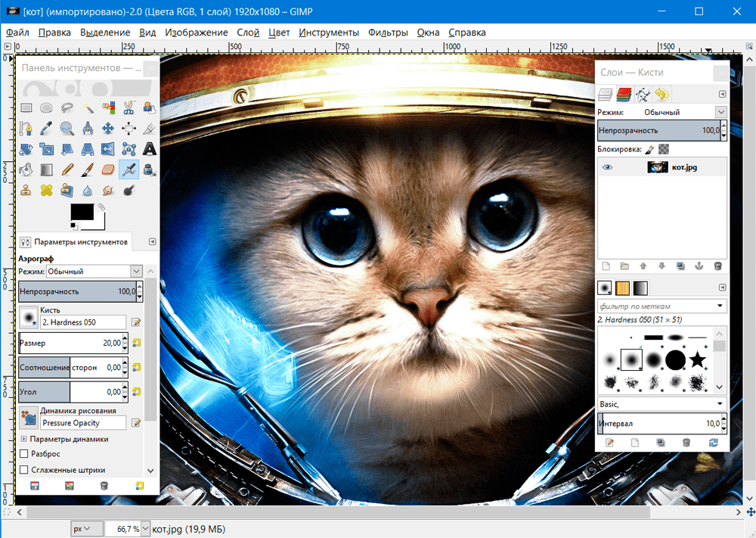Viewport: 756px width, 538px height.
Task: Hide the кот.jpg layer using eye icon
Action: pos(607,167)
